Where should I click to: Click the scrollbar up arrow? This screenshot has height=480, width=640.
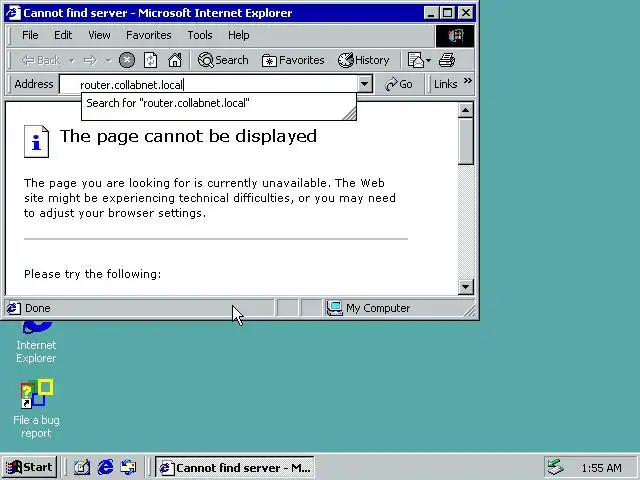point(466,110)
